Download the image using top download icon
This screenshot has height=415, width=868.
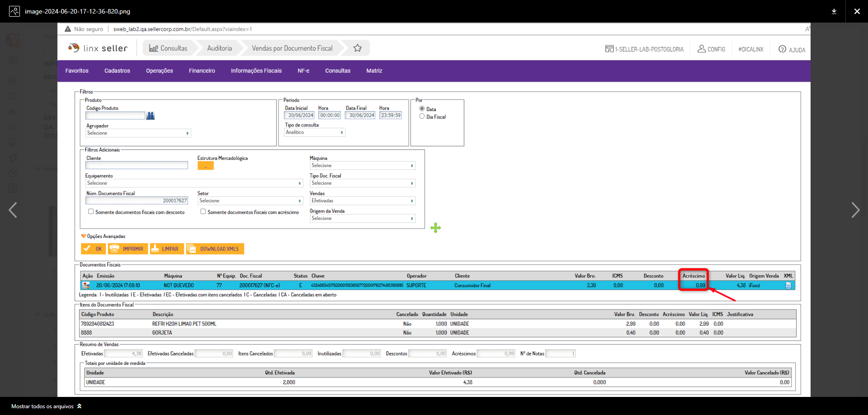(834, 11)
